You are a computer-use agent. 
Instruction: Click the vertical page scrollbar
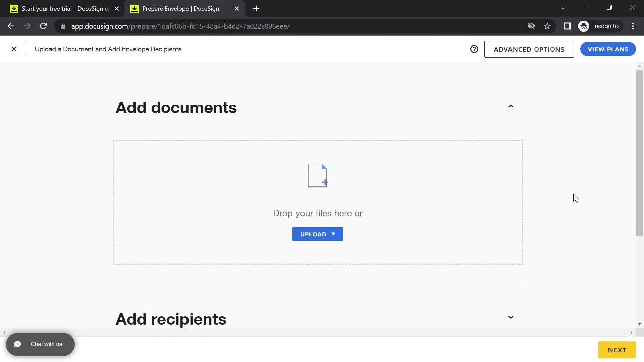pyautogui.click(x=640, y=153)
